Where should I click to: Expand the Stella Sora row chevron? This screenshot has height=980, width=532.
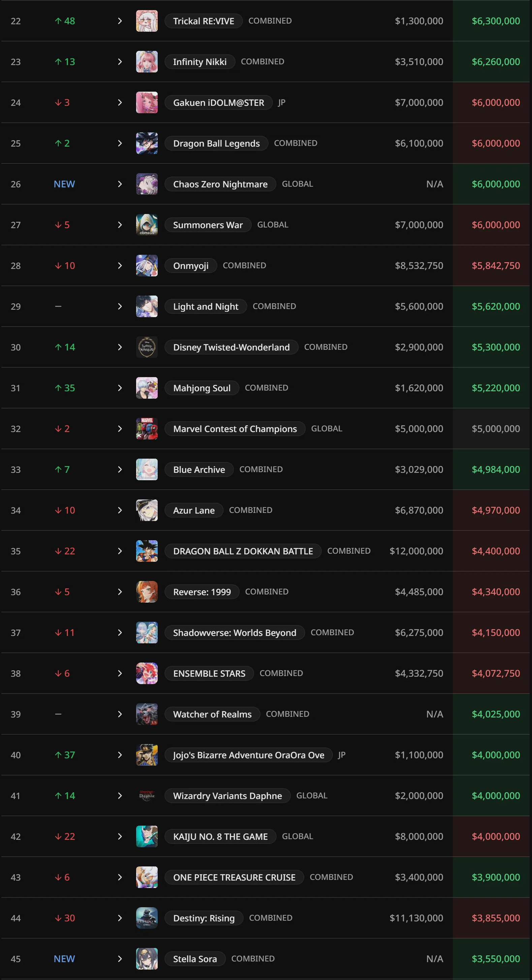pyautogui.click(x=120, y=959)
